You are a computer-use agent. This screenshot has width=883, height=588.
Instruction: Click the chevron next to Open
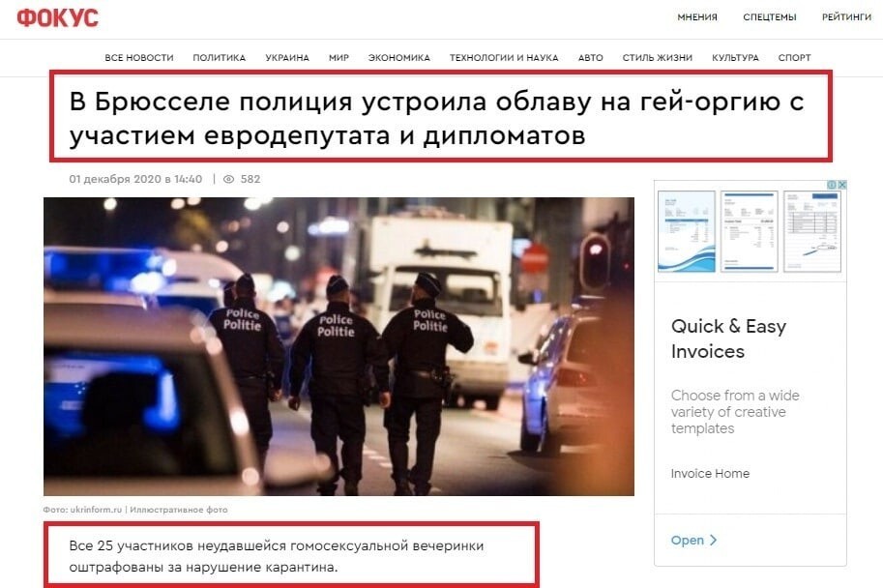(713, 540)
